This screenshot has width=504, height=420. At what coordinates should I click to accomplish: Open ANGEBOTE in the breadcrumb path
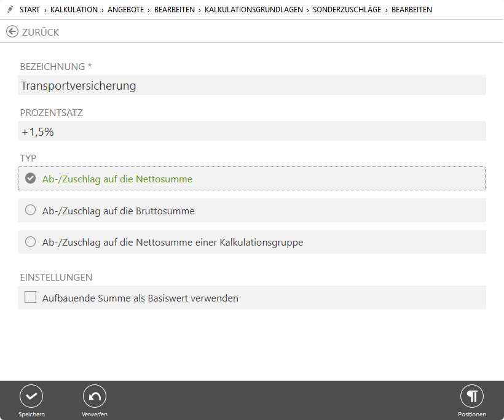(126, 10)
